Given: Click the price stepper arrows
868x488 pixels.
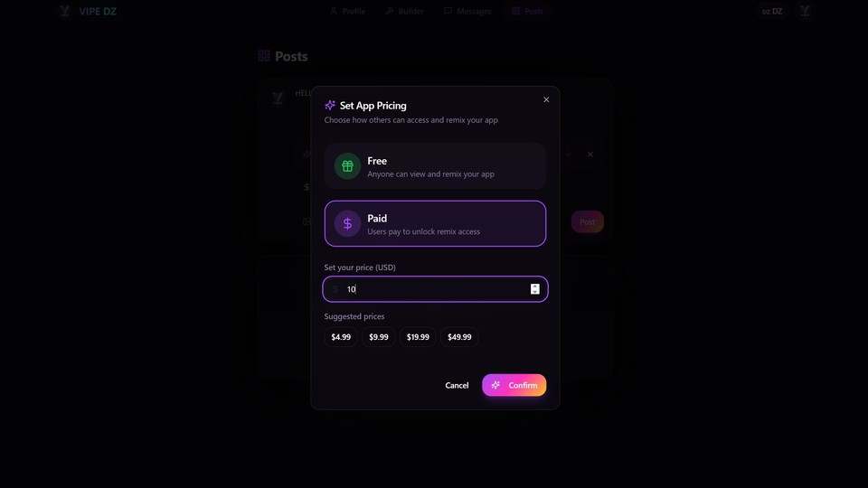Looking at the screenshot, I should 534,289.
